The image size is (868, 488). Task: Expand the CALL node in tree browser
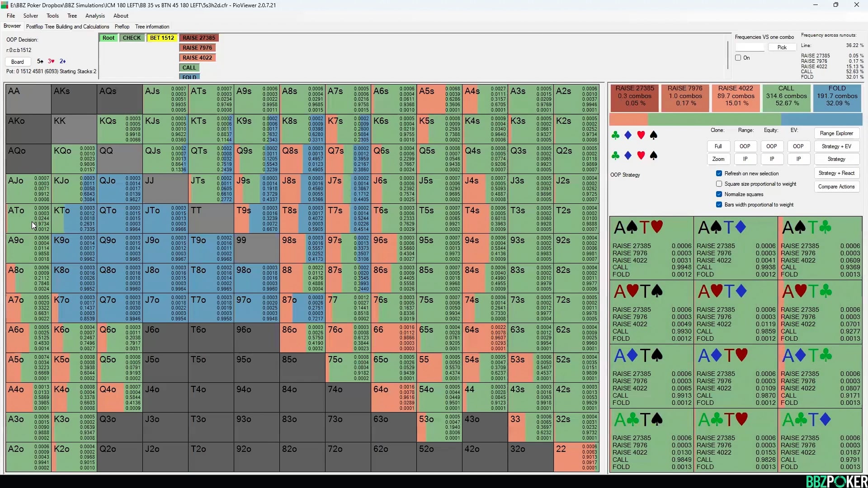coord(189,68)
